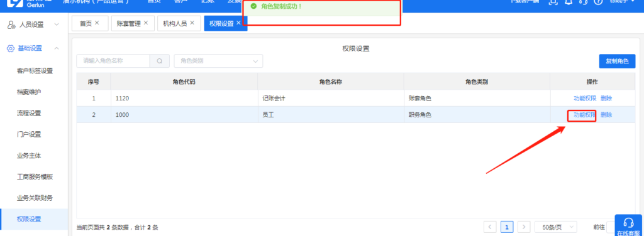Close the 权限设置 tab
This screenshot has height=236, width=644.
pyautogui.click(x=238, y=23)
